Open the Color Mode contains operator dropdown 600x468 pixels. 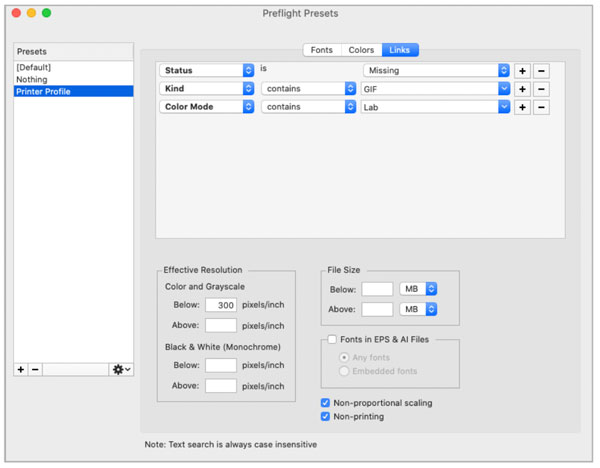coord(309,107)
